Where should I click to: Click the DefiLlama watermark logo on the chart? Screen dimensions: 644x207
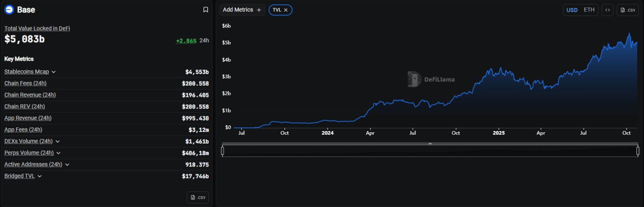[x=414, y=79]
